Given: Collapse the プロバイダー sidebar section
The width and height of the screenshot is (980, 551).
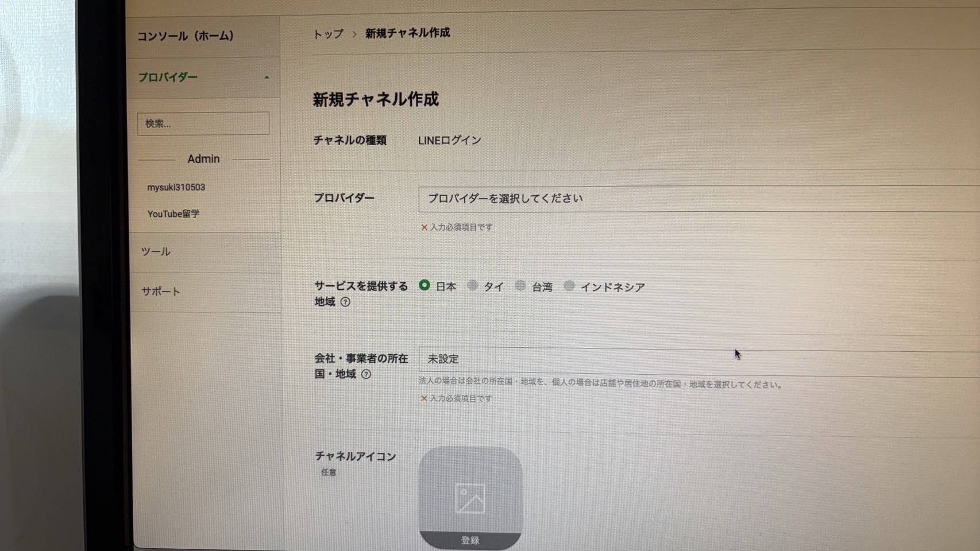Looking at the screenshot, I should coord(203,77).
